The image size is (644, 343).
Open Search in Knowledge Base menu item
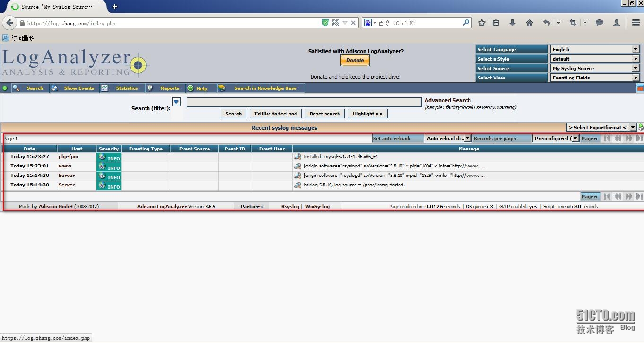[x=265, y=88]
